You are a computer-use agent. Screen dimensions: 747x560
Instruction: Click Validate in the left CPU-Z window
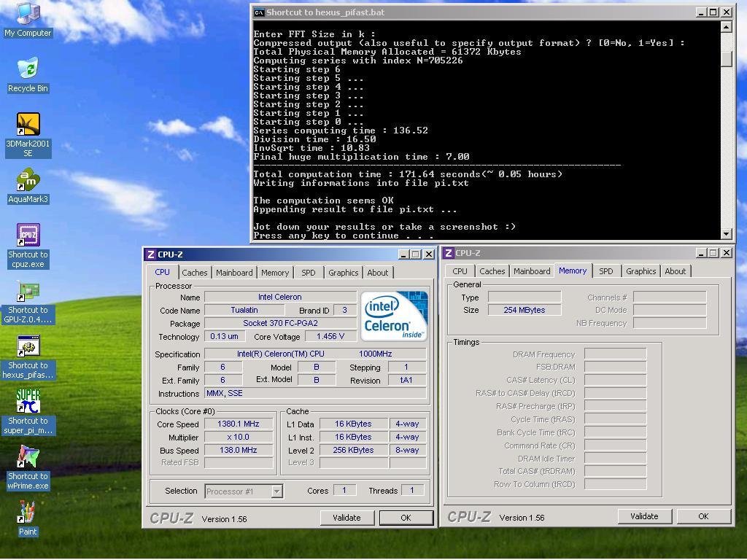(x=347, y=518)
